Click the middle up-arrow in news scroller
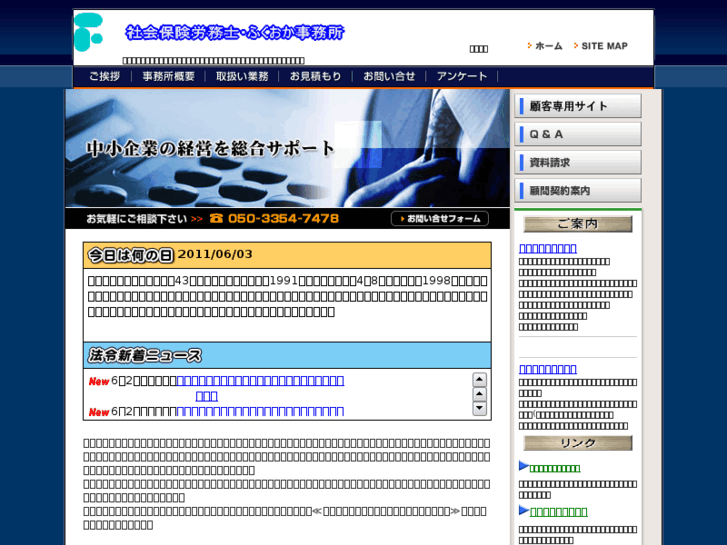 point(479,394)
